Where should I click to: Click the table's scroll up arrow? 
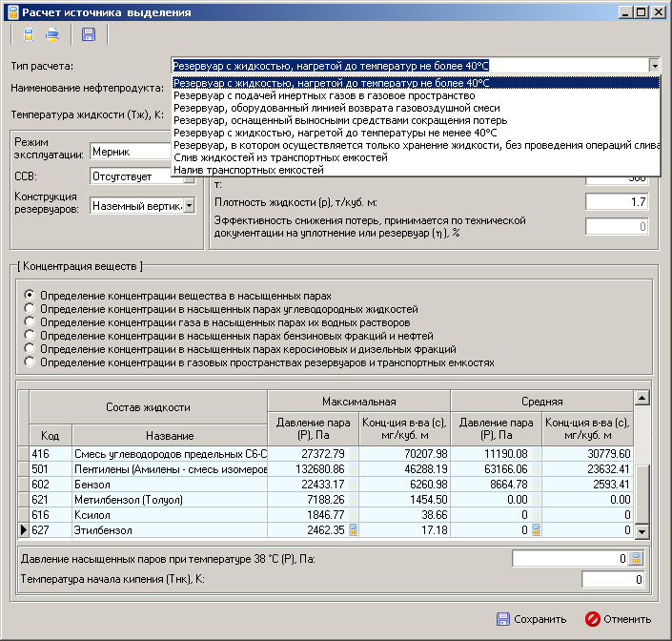point(641,398)
